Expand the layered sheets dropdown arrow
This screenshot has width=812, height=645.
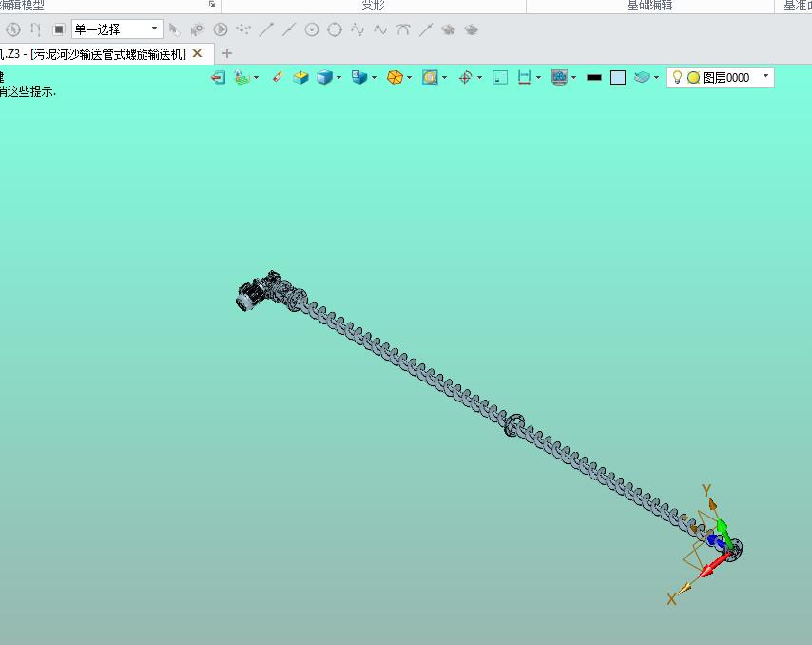(x=657, y=78)
